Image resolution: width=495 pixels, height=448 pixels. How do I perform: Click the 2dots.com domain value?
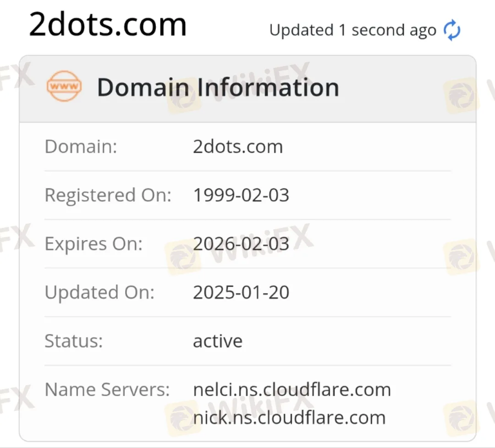(238, 146)
